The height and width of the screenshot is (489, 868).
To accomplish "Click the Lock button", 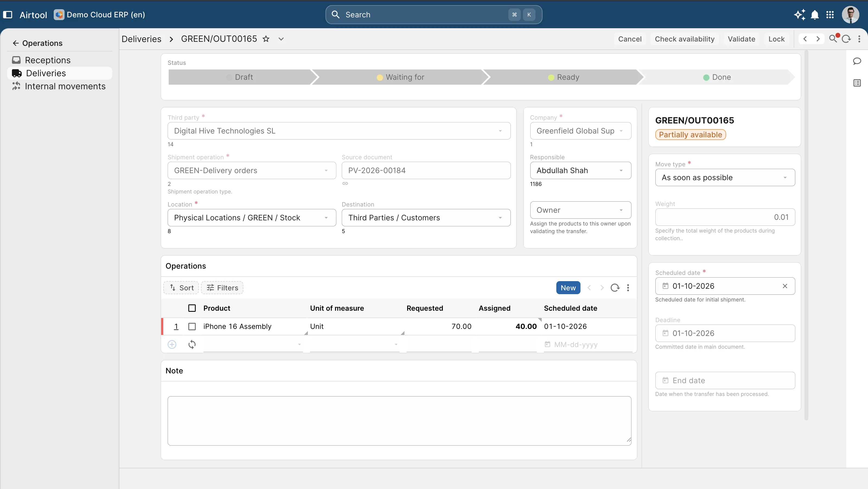I will pyautogui.click(x=776, y=39).
